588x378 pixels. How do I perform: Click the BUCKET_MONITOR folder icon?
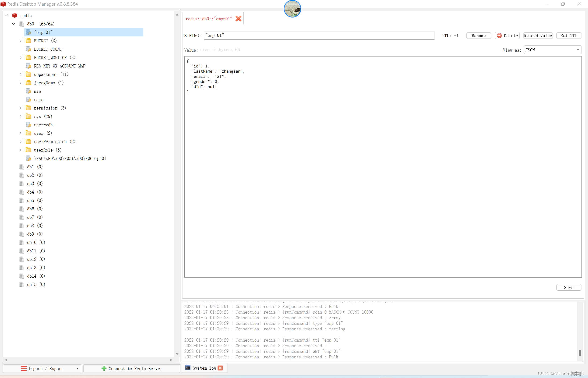(x=28, y=57)
